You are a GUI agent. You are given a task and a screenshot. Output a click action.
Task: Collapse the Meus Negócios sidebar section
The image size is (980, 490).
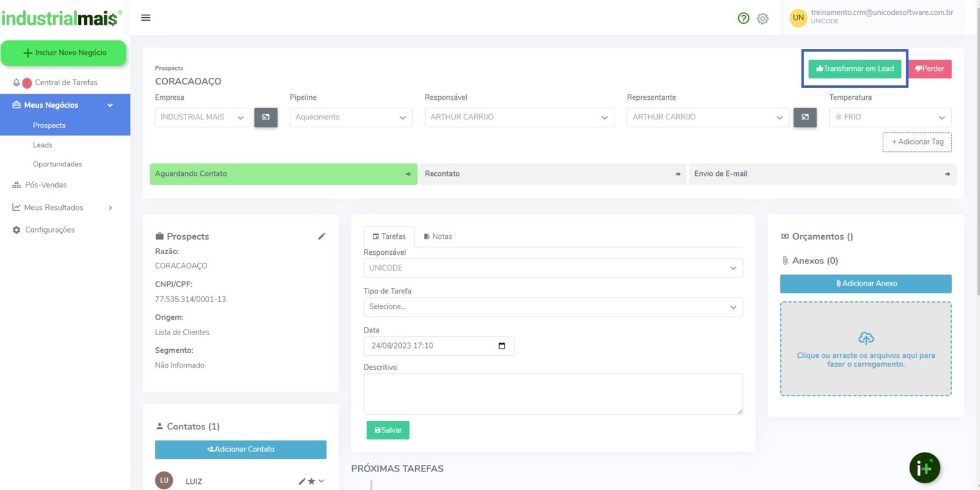[x=110, y=105]
